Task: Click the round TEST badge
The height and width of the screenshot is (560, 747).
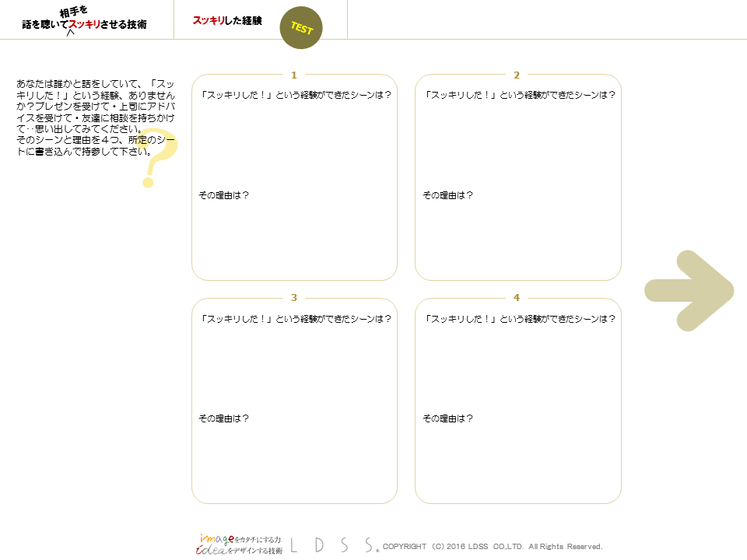Action: (301, 28)
